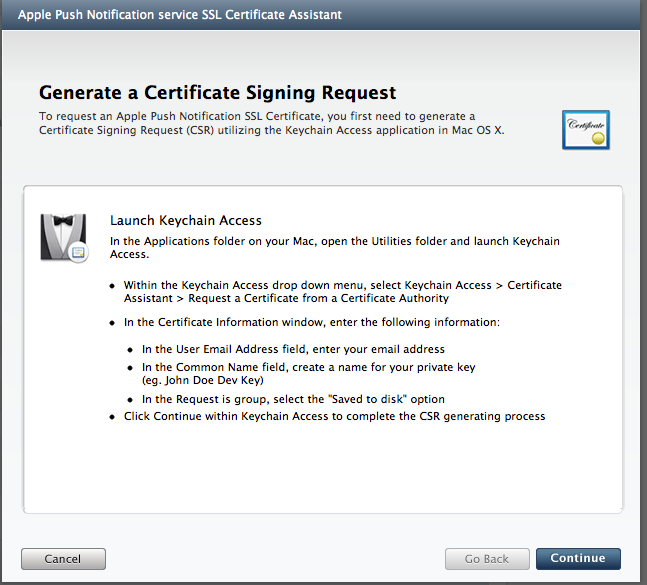Click the 'Within the Keychain Access drop down menu' bullet
Screen dimensions: 647x585
tap(342, 291)
